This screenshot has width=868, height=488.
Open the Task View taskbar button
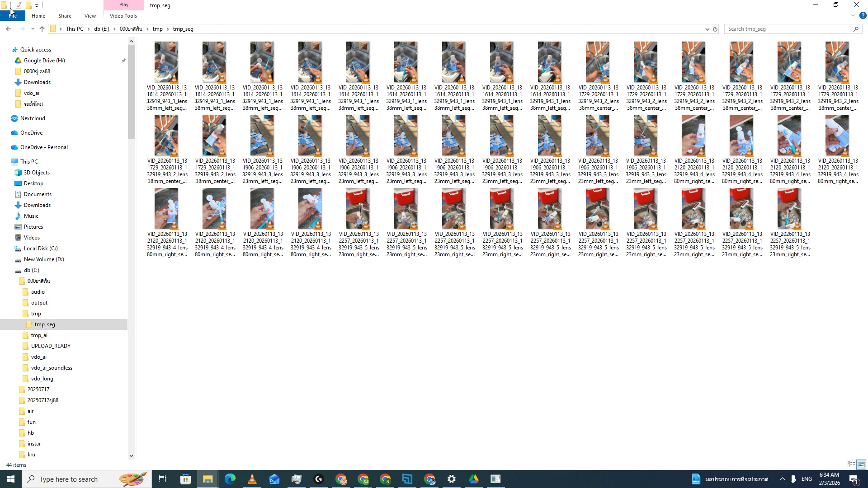(163, 479)
